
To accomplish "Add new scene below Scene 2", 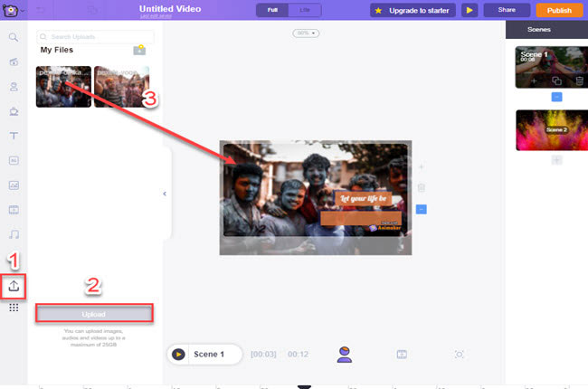I will (x=556, y=160).
